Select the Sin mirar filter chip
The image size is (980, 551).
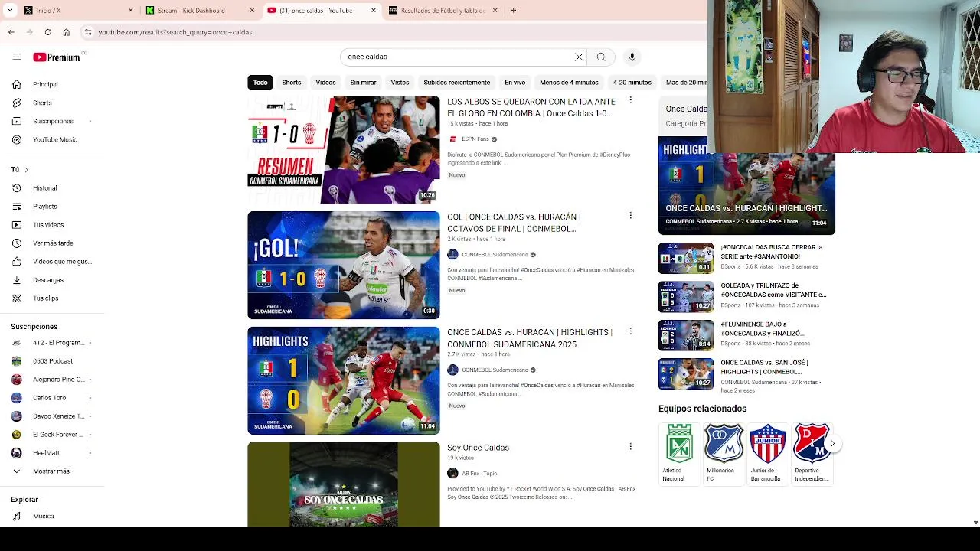click(x=363, y=82)
